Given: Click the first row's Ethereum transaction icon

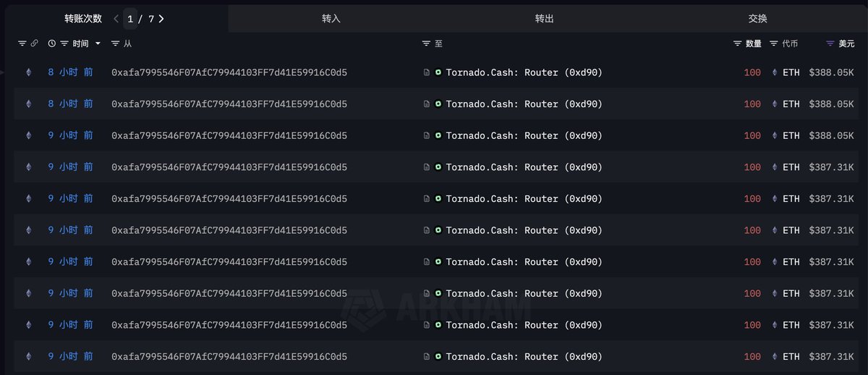Looking at the screenshot, I should point(29,72).
